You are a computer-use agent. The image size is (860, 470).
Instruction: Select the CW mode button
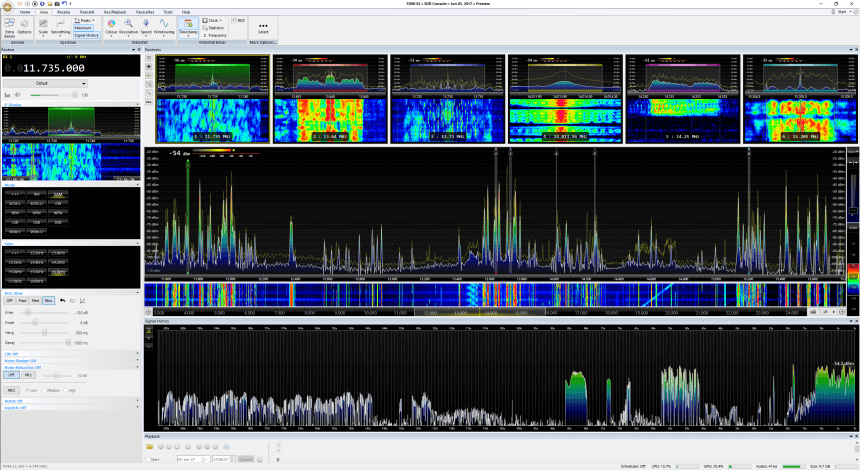tap(58, 203)
